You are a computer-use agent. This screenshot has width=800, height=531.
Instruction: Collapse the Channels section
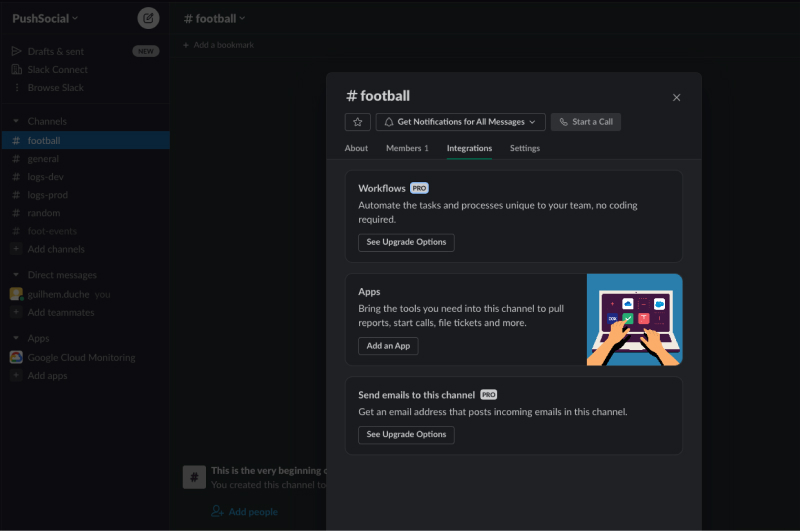[x=16, y=121]
